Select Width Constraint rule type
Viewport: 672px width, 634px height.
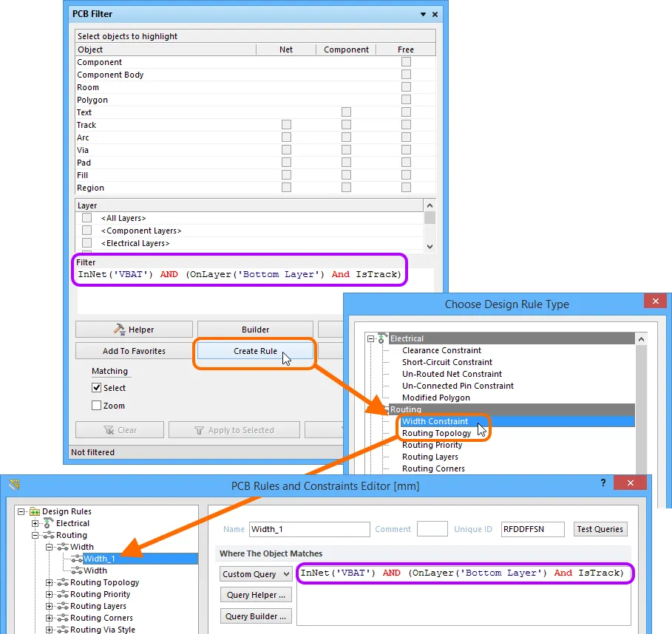[435, 421]
